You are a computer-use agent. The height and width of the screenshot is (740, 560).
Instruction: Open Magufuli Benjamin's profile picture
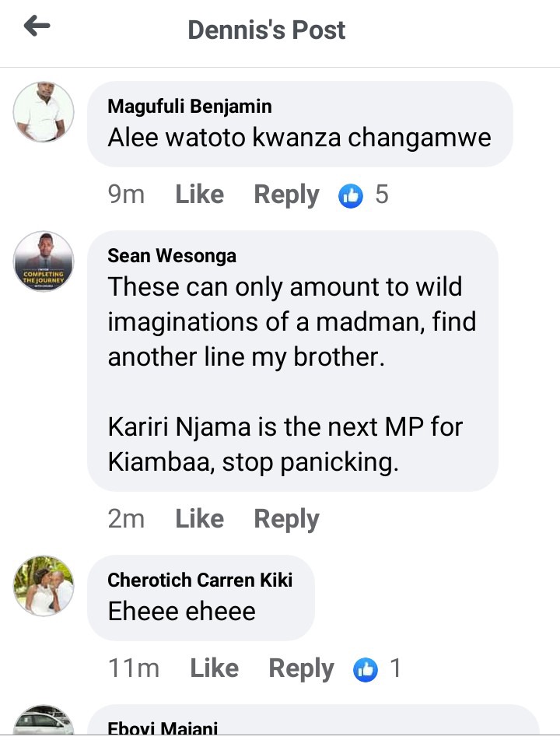44,112
